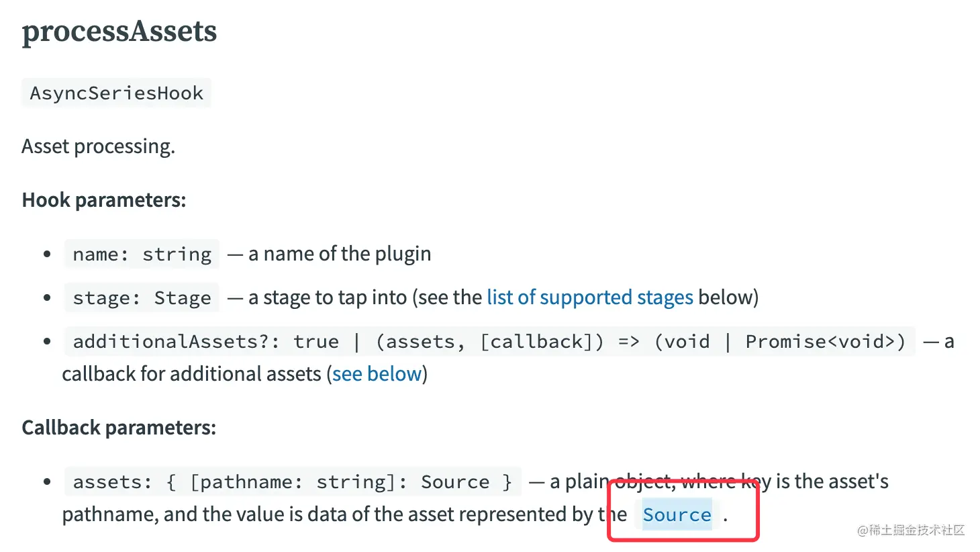This screenshot has width=980, height=552.
Task: Click the Hook parameters subheading
Action: click(x=103, y=200)
